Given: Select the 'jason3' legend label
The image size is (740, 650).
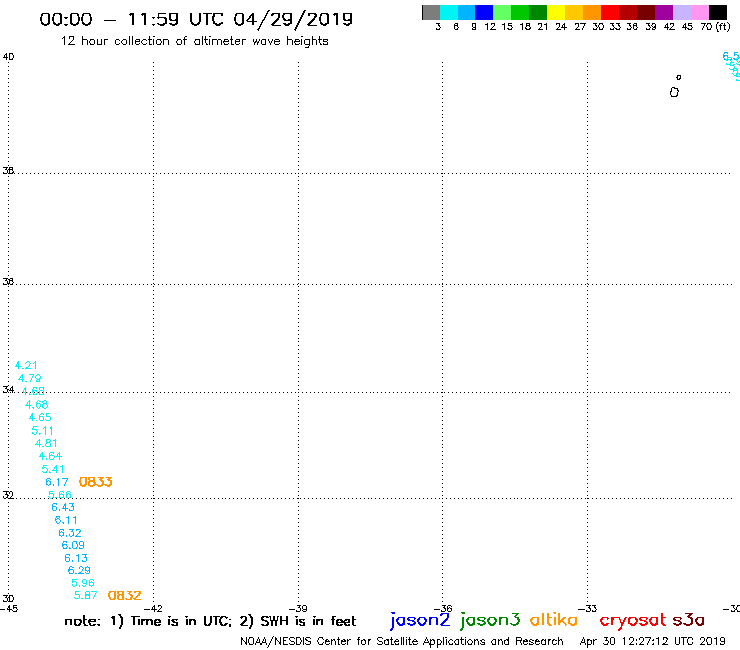Looking at the screenshot, I should [490, 620].
